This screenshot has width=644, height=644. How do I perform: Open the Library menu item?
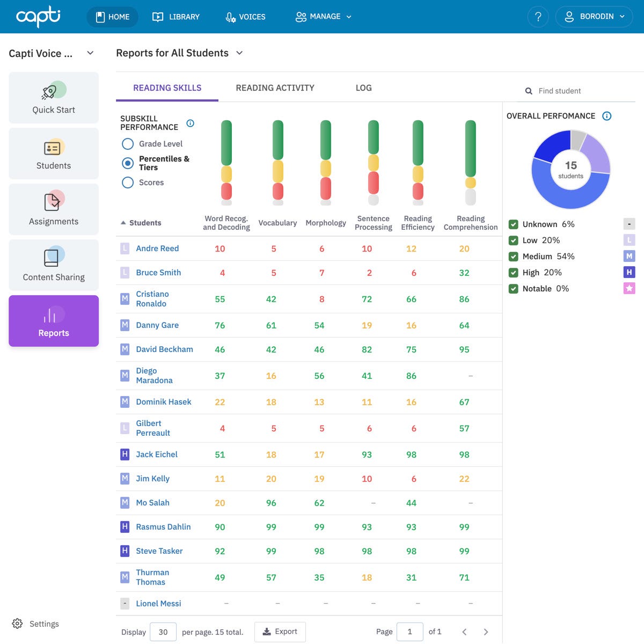(176, 17)
